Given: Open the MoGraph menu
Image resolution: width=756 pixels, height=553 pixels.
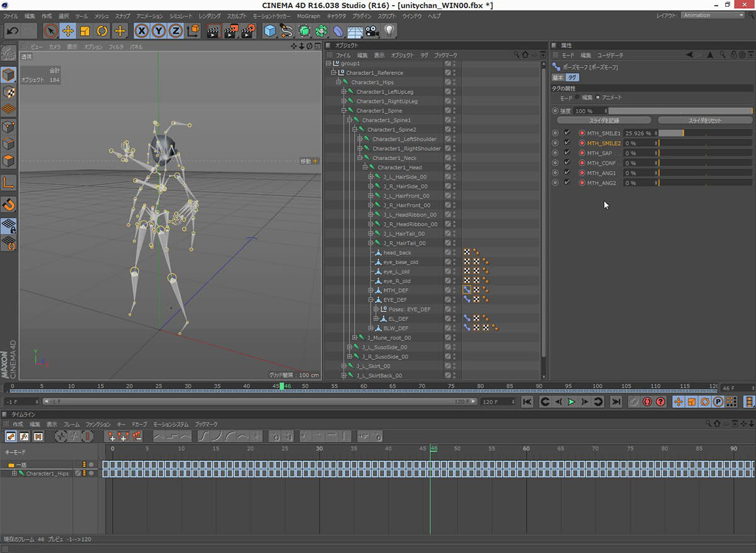Looking at the screenshot, I should (309, 15).
